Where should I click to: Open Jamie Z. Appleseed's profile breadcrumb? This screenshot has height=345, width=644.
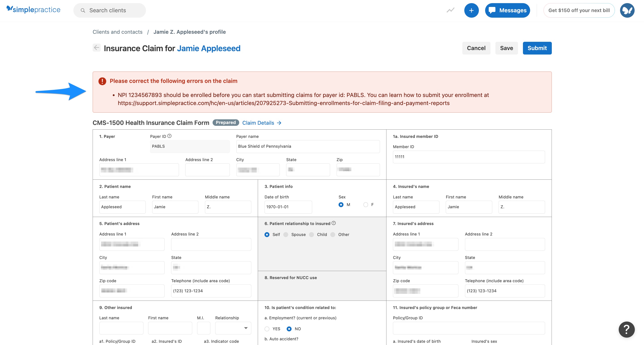click(190, 32)
